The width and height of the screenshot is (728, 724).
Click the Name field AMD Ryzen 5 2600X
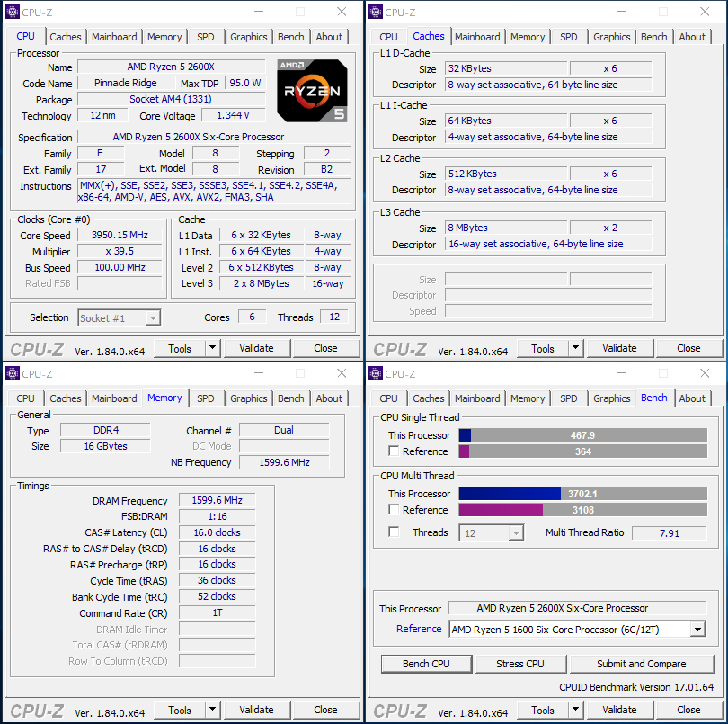(x=172, y=67)
